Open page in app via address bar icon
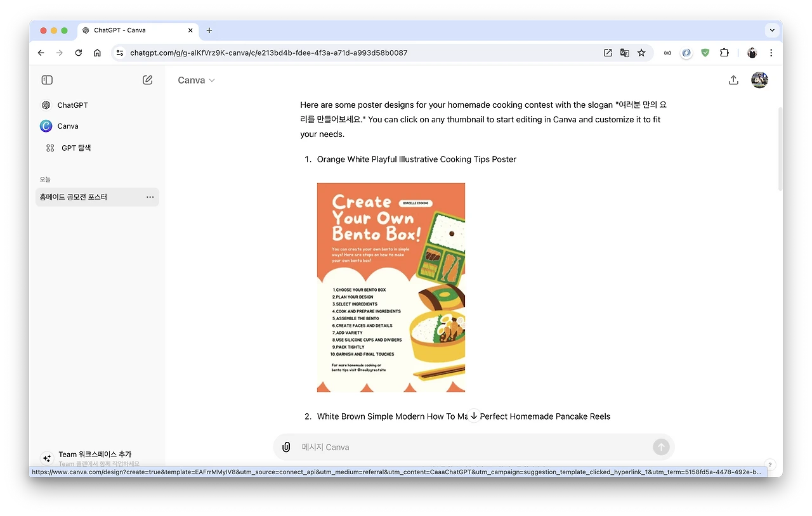Viewport: 812px width, 516px height. pos(608,53)
